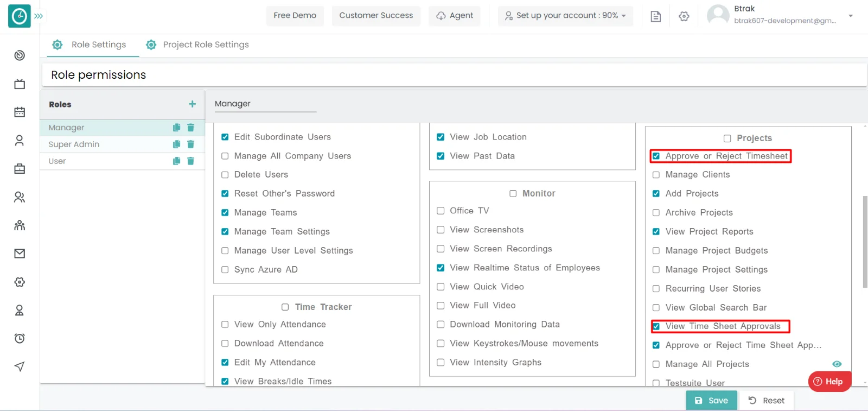Open the settings gear in top header
This screenshot has height=411, width=868.
tap(684, 16)
